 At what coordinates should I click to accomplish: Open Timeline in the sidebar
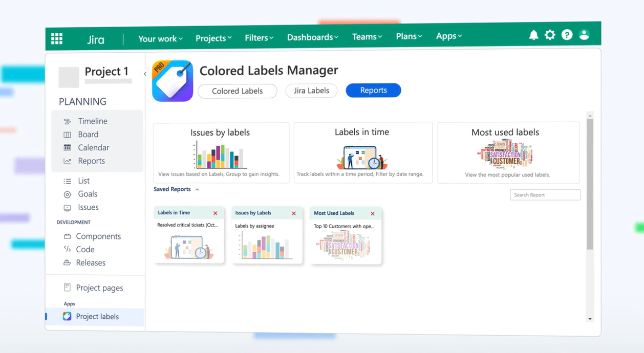pyautogui.click(x=92, y=121)
